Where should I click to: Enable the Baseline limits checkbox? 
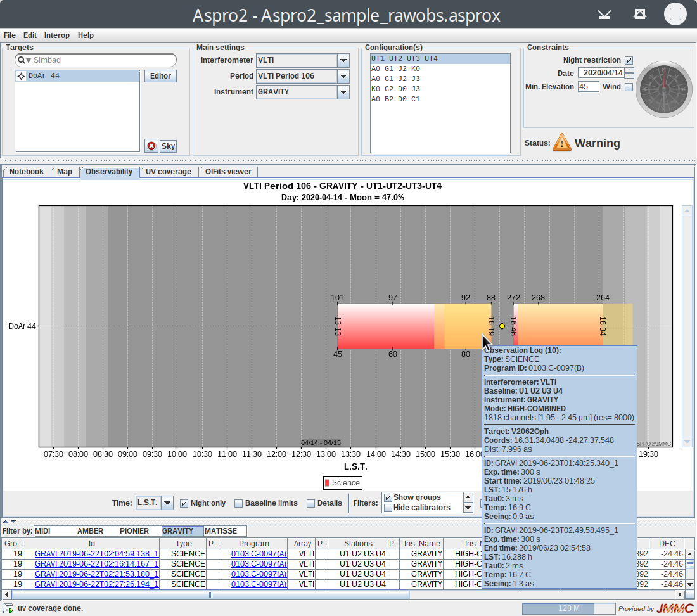pos(238,504)
